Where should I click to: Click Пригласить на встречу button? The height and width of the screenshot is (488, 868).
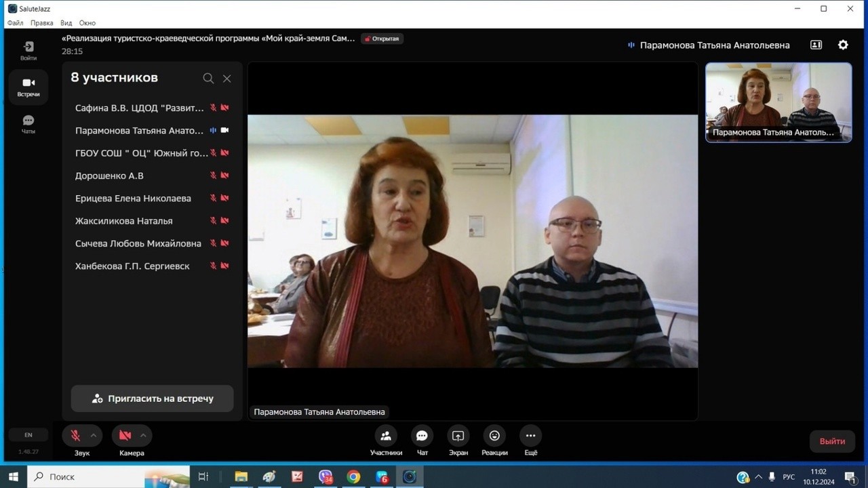(x=153, y=399)
